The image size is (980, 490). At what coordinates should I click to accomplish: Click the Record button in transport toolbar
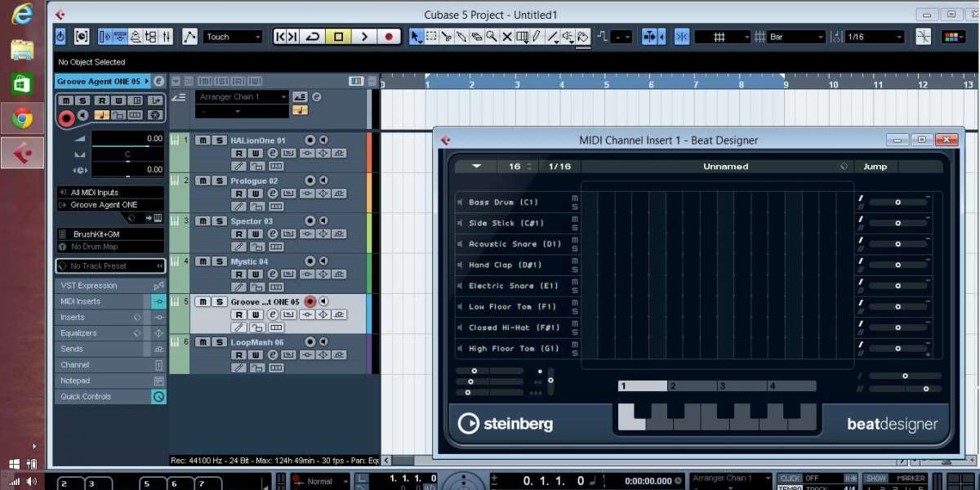390,37
